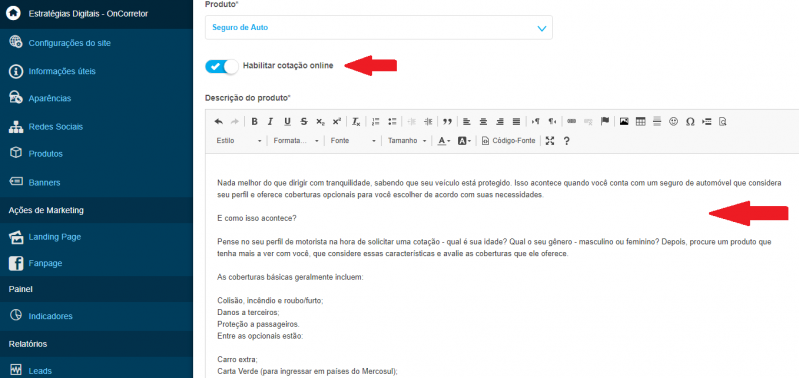Toggle bold formatting in editor

click(254, 121)
